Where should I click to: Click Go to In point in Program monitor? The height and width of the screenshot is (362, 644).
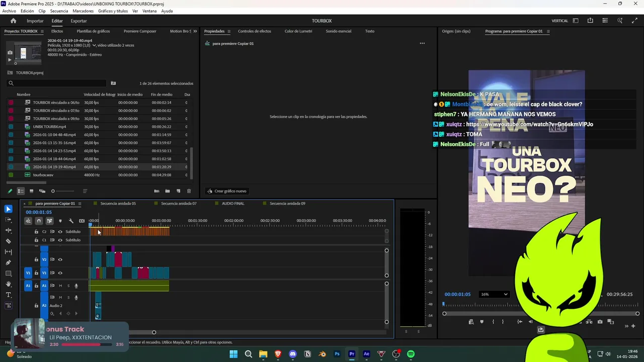coord(520,322)
